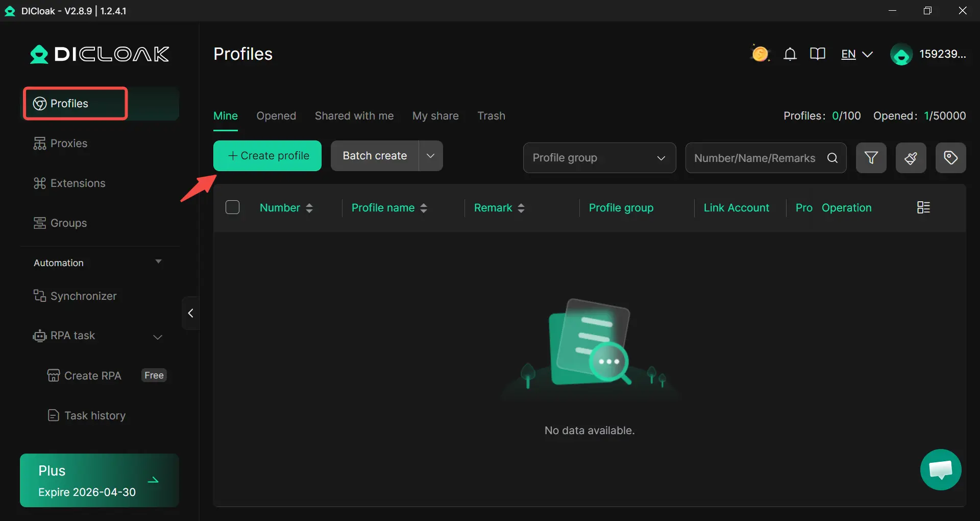Sort the table by Number column
Screen dimensions: 980x521
[x=309, y=208]
